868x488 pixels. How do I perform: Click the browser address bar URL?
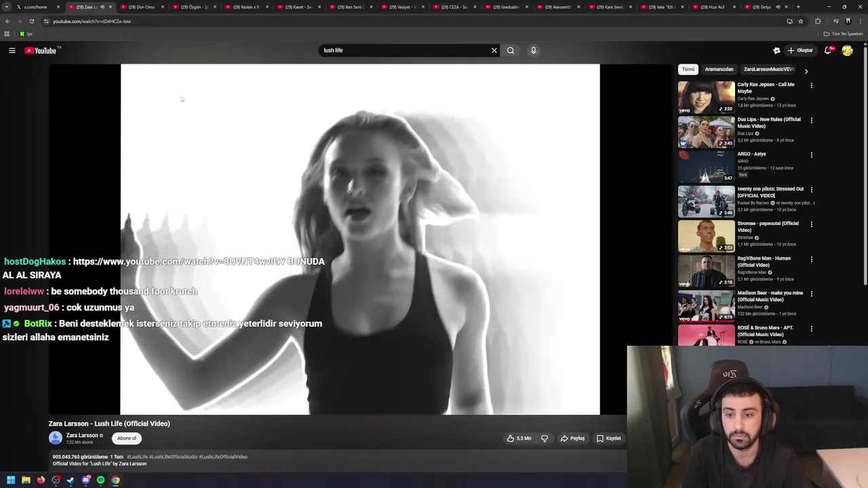[92, 21]
